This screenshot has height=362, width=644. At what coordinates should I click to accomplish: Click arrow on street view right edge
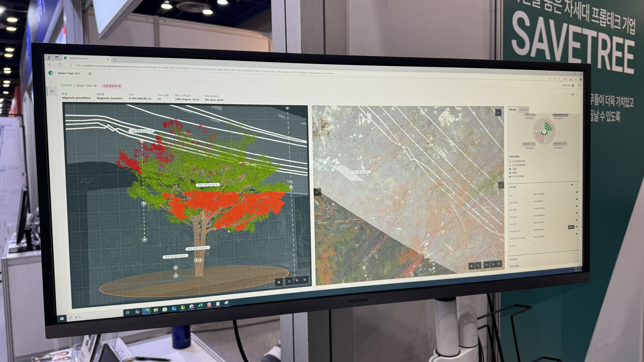[x=501, y=185]
